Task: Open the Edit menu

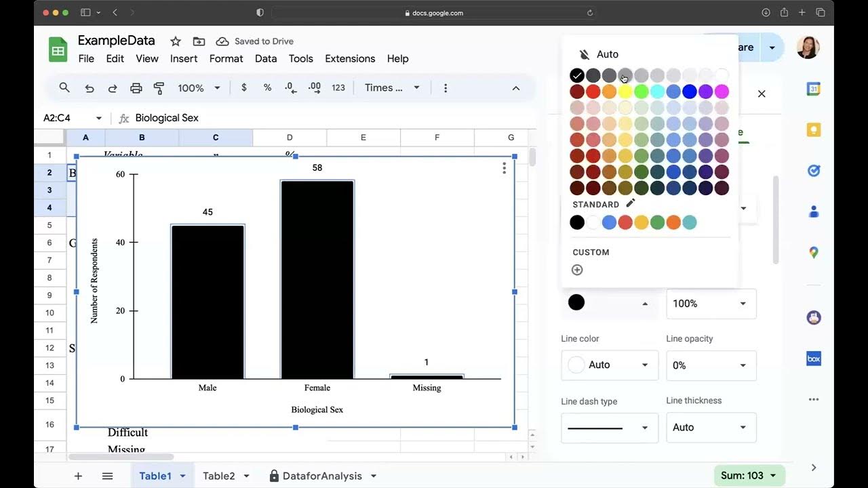Action: pos(115,59)
